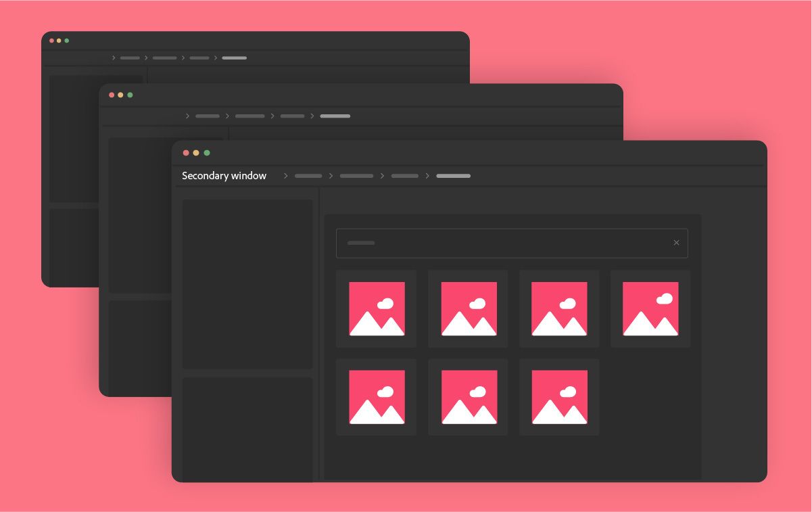Click the leading breadcrumb chevron in the front window

[x=286, y=176]
